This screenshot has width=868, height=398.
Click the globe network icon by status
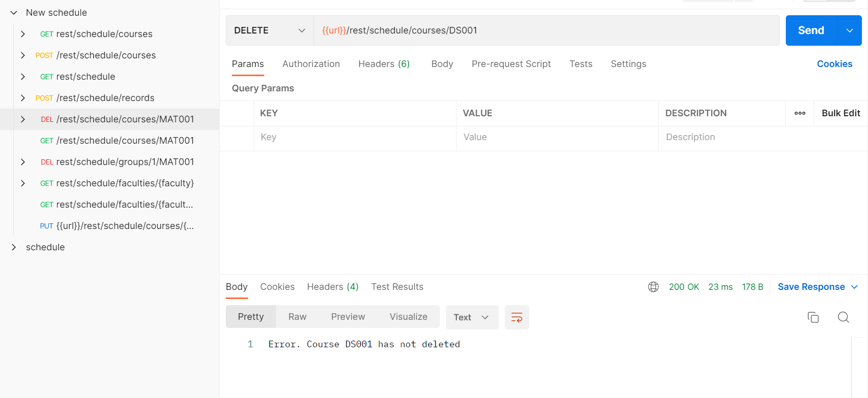(653, 287)
